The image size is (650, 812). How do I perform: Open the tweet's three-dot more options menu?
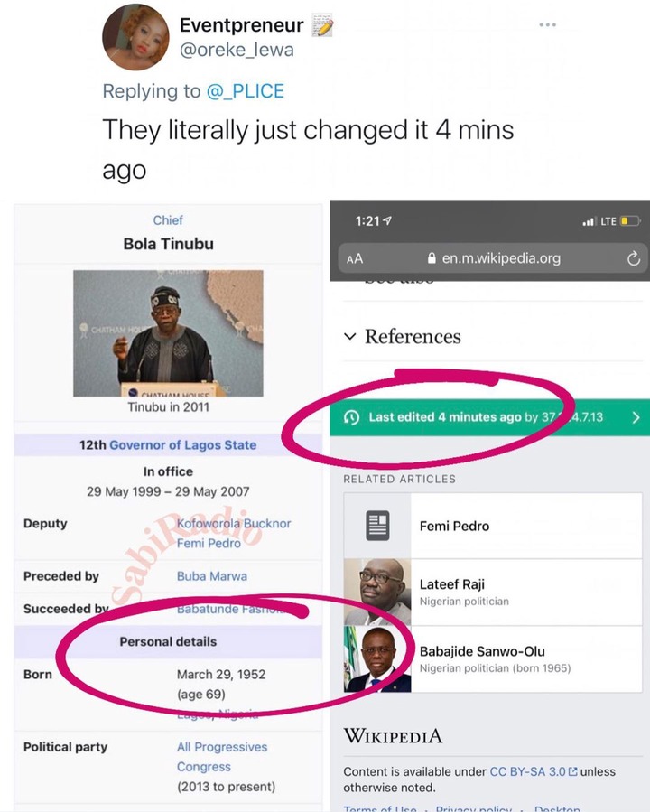click(x=547, y=25)
